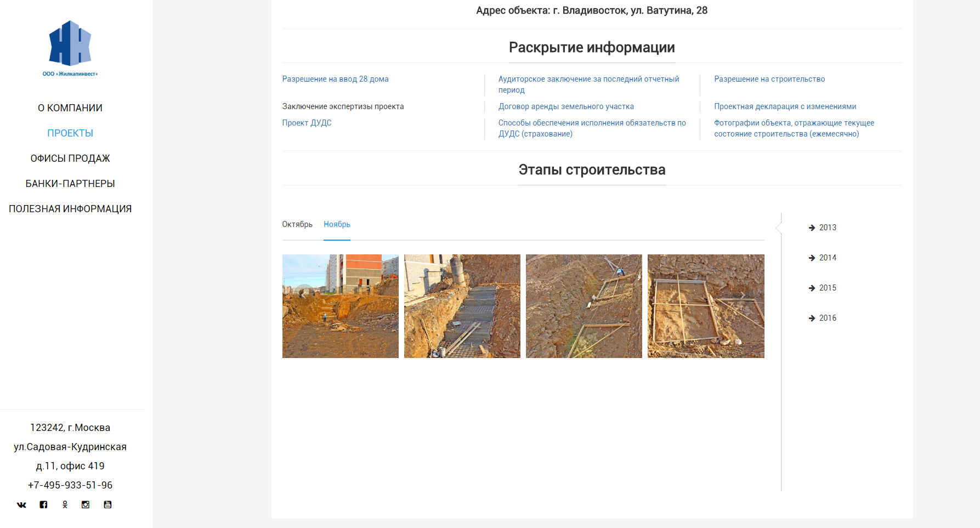Image resolution: width=980 pixels, height=528 pixels.
Task: Expand the 2016 construction year
Action: 828,318
